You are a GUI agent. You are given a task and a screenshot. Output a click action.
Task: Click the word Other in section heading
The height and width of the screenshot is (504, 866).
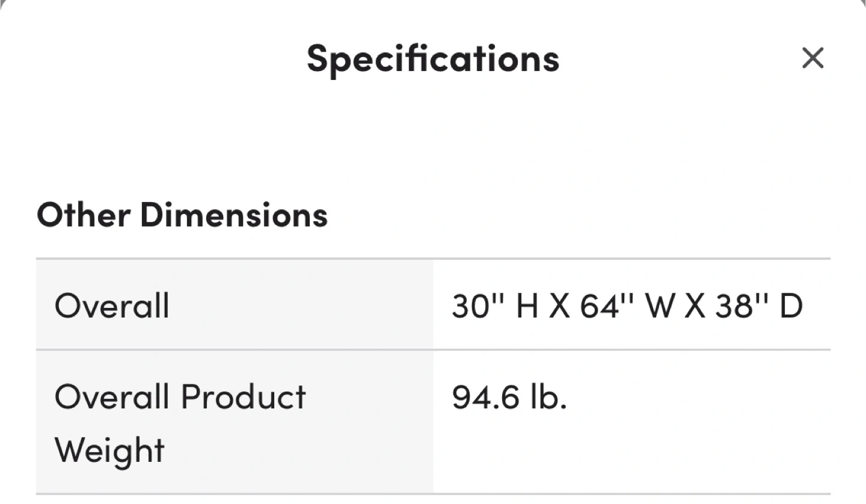pos(83,215)
